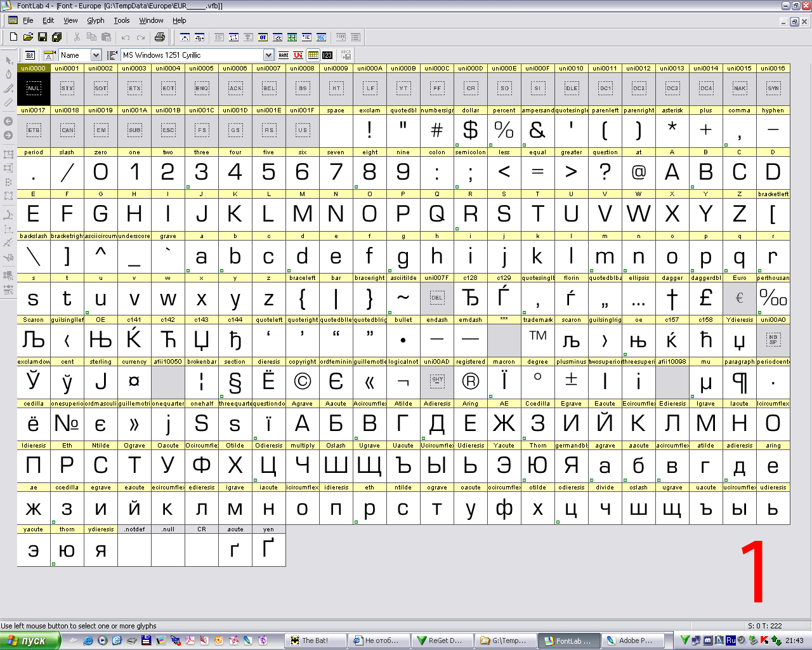Toggle the Codepages table mode button
The image size is (812, 650).
tap(313, 55)
